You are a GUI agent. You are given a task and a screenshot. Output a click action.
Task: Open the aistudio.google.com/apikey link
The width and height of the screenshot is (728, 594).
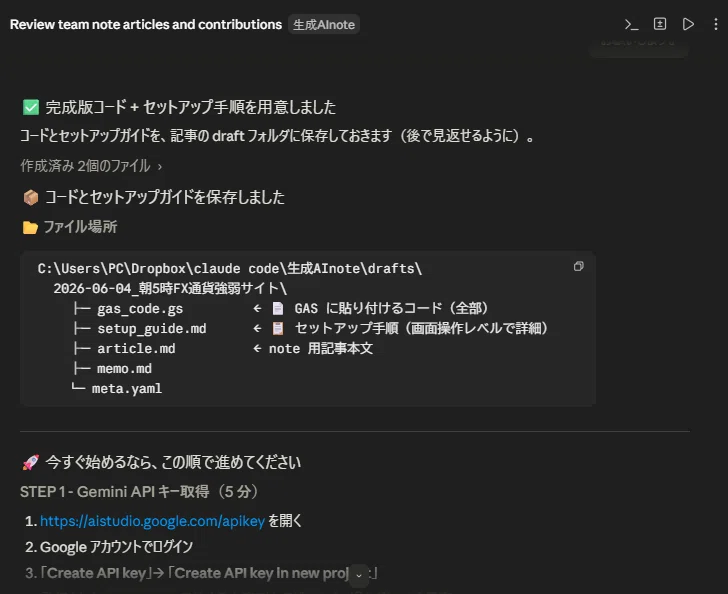pos(152,521)
